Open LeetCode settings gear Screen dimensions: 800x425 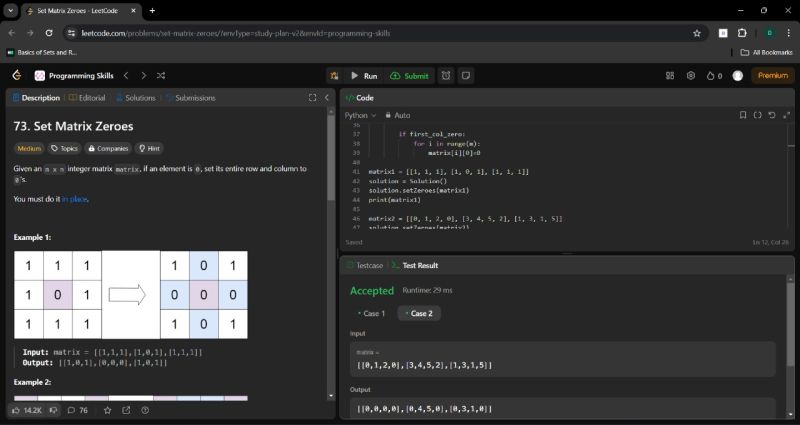(691, 76)
